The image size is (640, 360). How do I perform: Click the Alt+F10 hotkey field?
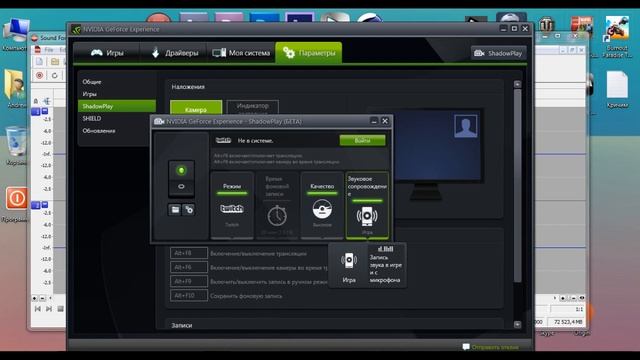[x=189, y=296]
